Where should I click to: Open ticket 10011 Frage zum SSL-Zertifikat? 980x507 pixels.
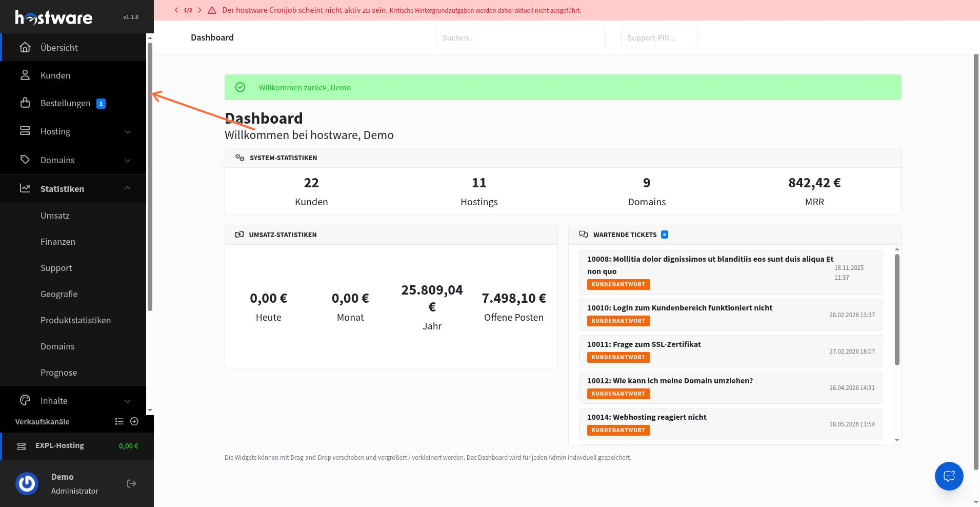tap(731, 351)
